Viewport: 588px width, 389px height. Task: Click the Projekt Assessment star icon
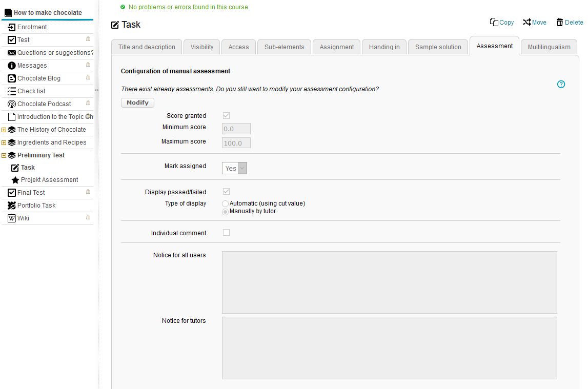(x=15, y=180)
